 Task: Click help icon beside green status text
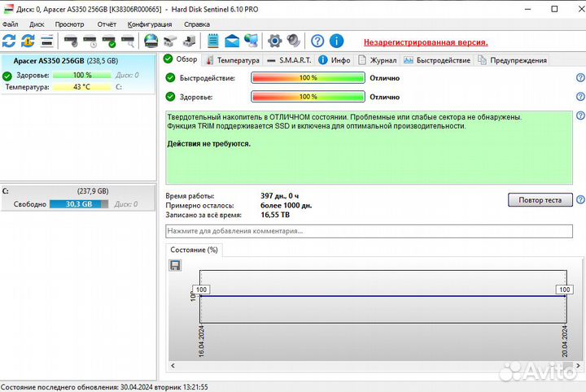(x=580, y=115)
